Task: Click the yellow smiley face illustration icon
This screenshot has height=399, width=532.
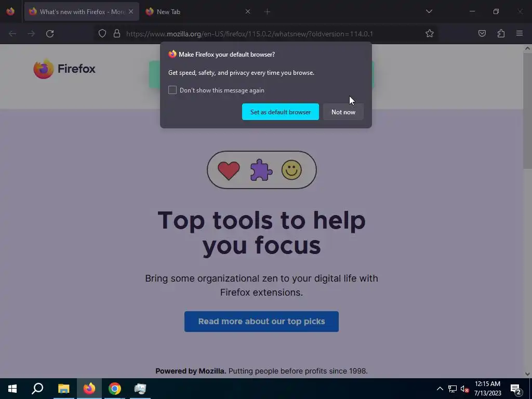Action: point(291,170)
